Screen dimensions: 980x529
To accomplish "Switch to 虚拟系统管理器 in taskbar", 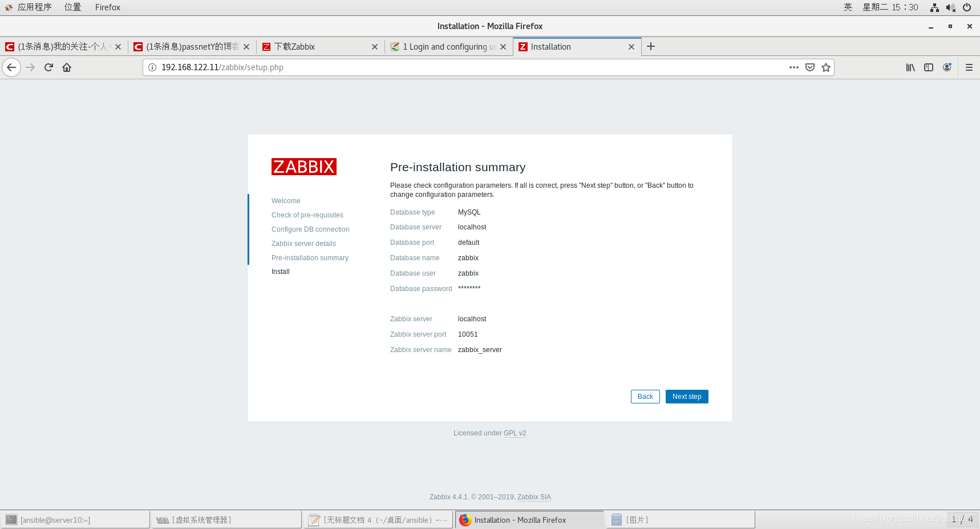I will click(x=226, y=520).
